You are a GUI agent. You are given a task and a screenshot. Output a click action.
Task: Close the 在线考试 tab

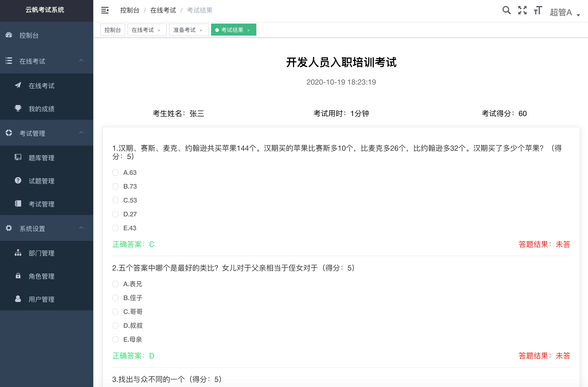coord(159,30)
